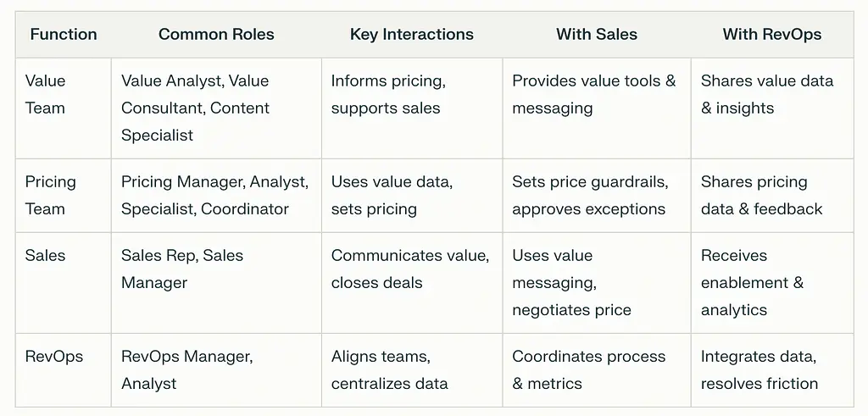Viewport: 868px width, 416px height.
Task: Click the Key Interactions header cell
Action: (x=411, y=35)
